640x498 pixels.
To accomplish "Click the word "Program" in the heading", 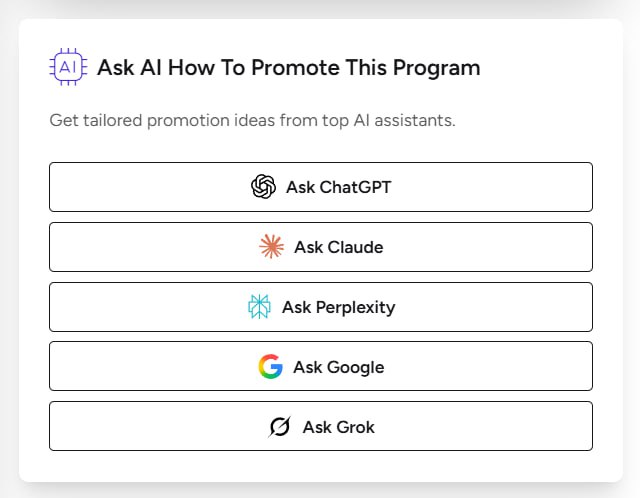I will (x=436, y=69).
